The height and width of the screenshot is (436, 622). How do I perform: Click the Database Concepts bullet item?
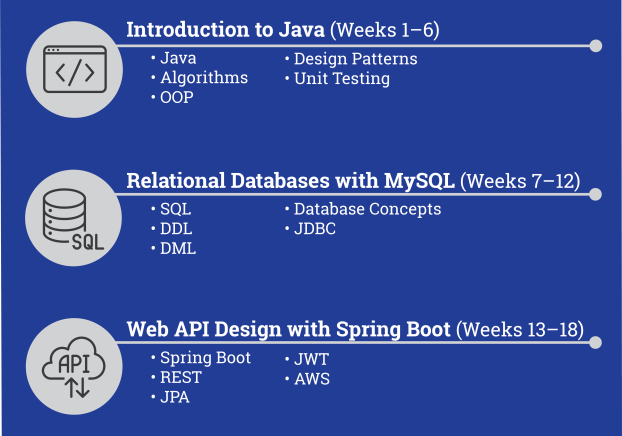(x=367, y=209)
